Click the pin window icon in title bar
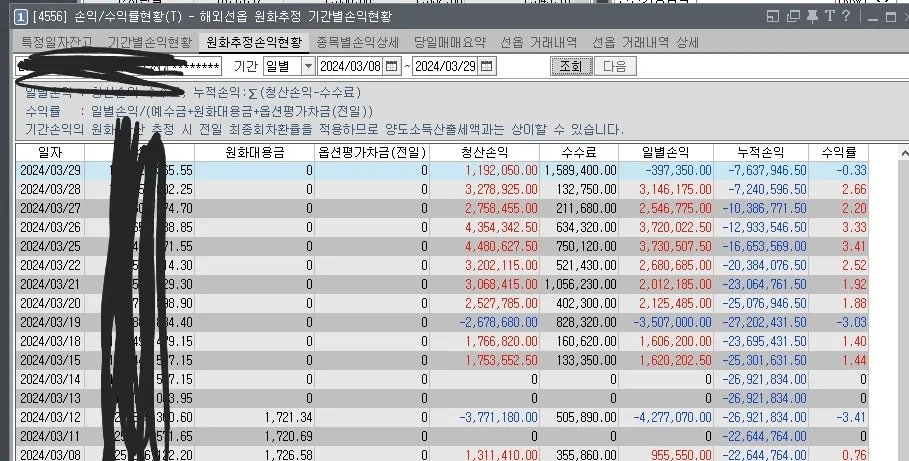The width and height of the screenshot is (909, 461). 812,16
